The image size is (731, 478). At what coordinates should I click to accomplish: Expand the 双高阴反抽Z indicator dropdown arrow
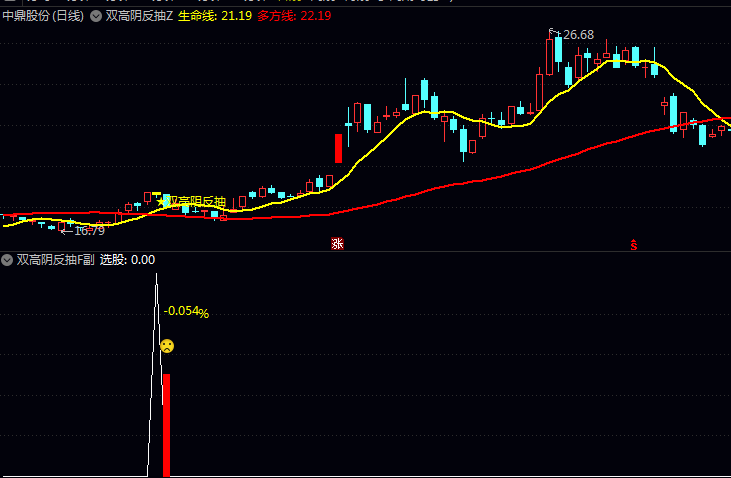(x=96, y=16)
